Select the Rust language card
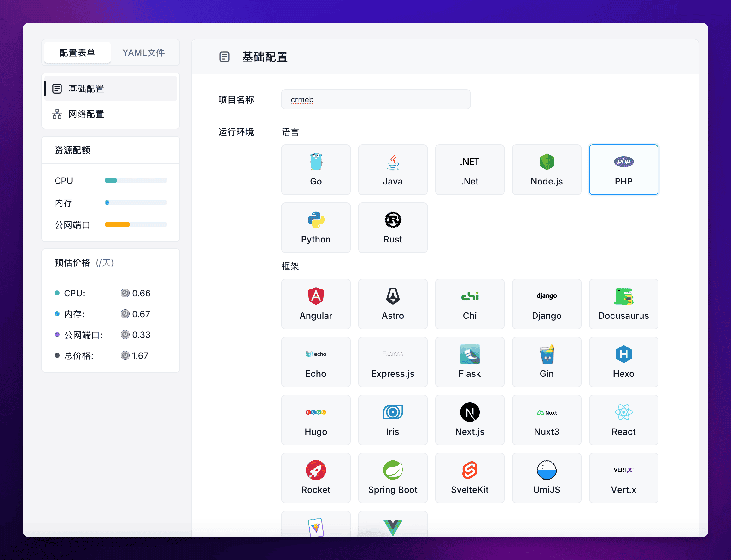The image size is (731, 560). point(393,228)
